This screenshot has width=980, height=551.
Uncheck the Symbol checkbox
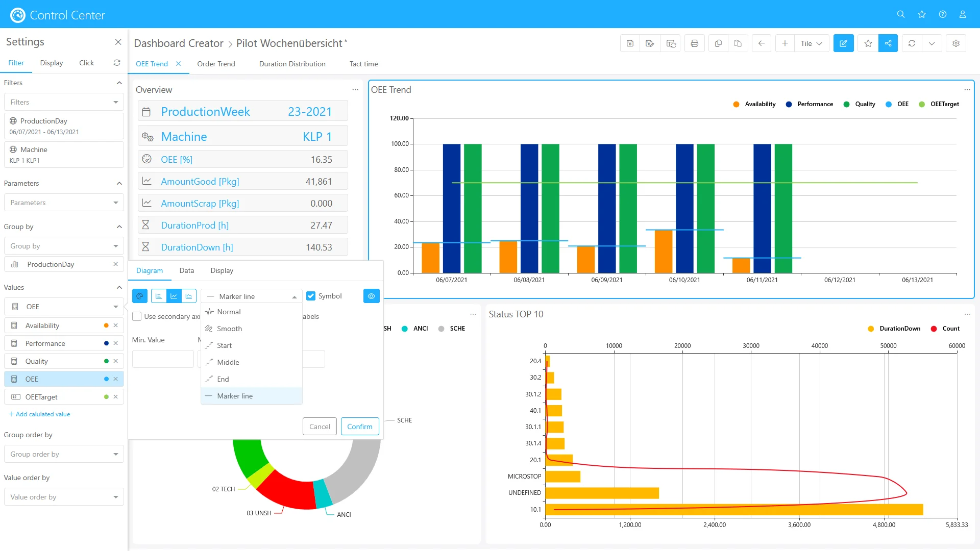(x=311, y=296)
